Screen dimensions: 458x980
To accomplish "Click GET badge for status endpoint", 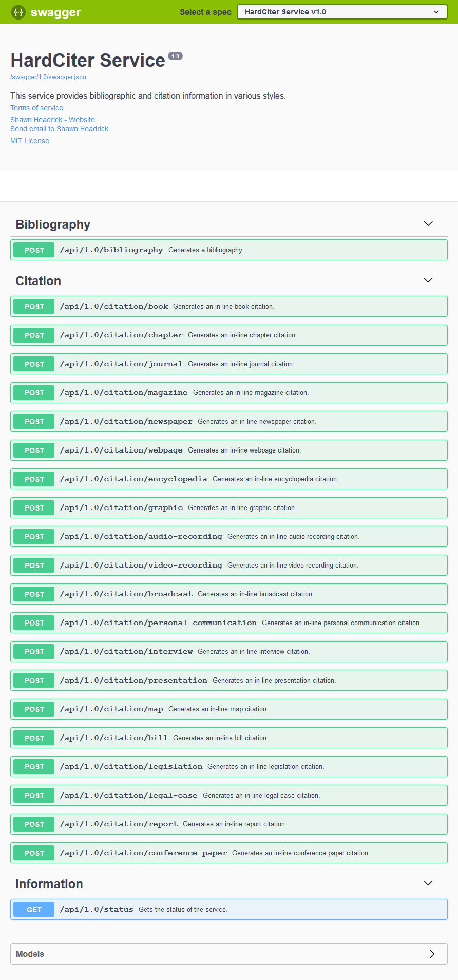I will click(34, 910).
